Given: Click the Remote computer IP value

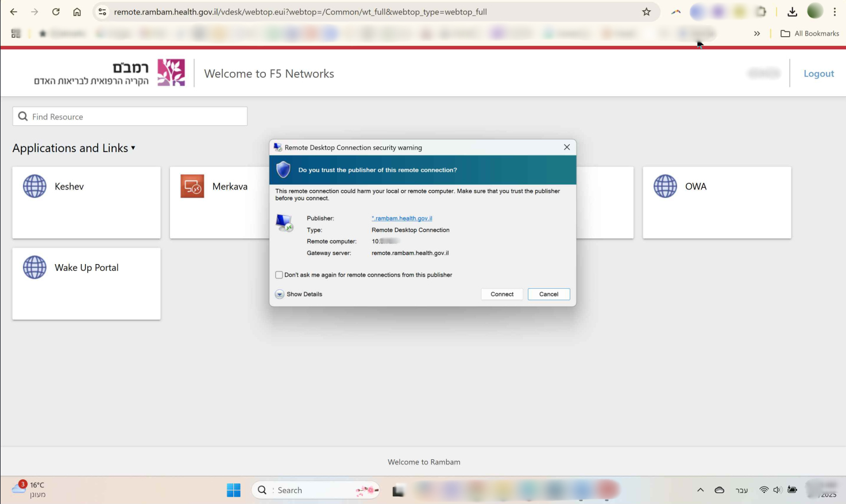Looking at the screenshot, I should 385,241.
